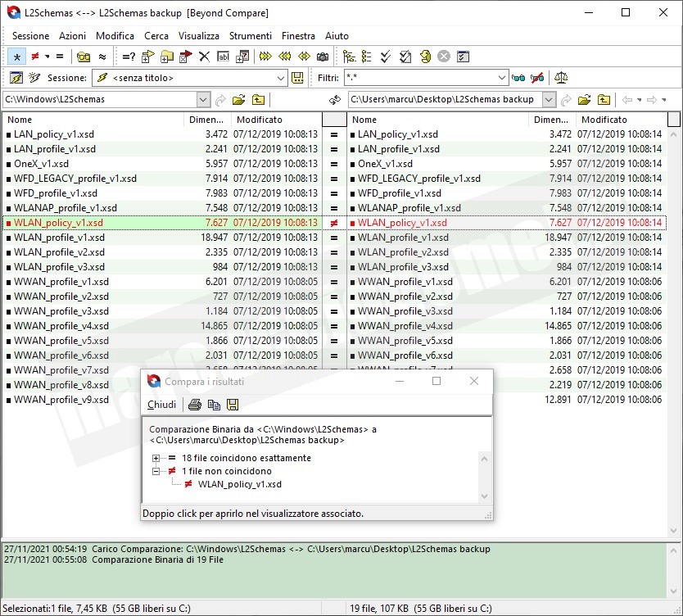Click the yellow refresh icon
Screen dimensions: 683x616
425,57
